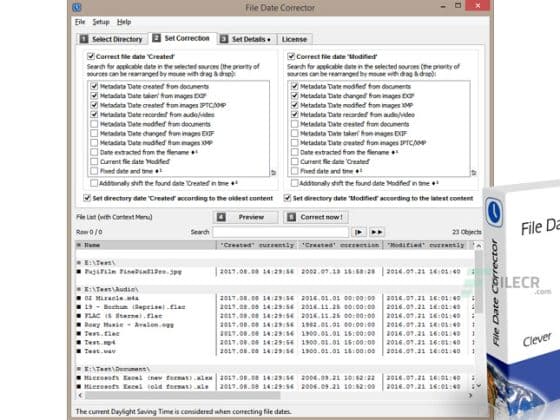Open the Setup menu
The image size is (560, 420).
click(101, 22)
